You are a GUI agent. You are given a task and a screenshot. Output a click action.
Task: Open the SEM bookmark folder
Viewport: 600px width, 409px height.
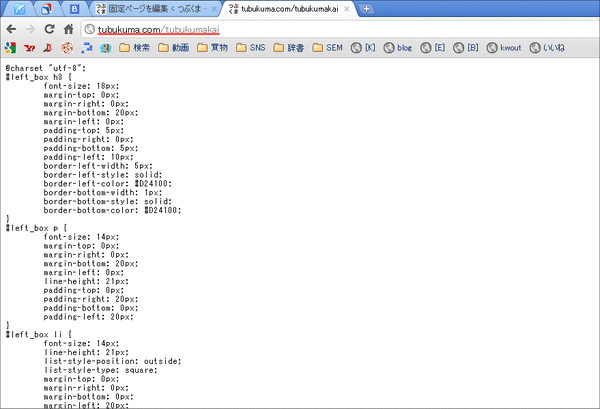[x=328, y=48]
